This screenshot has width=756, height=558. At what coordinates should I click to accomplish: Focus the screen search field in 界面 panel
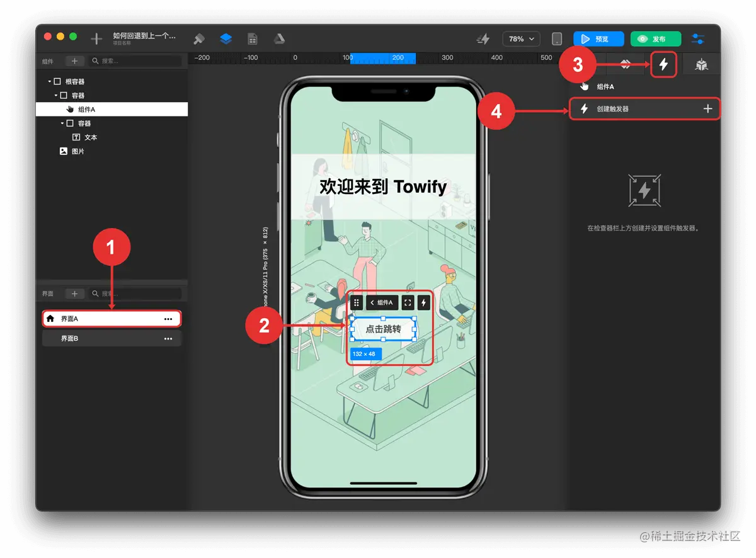pos(135,293)
